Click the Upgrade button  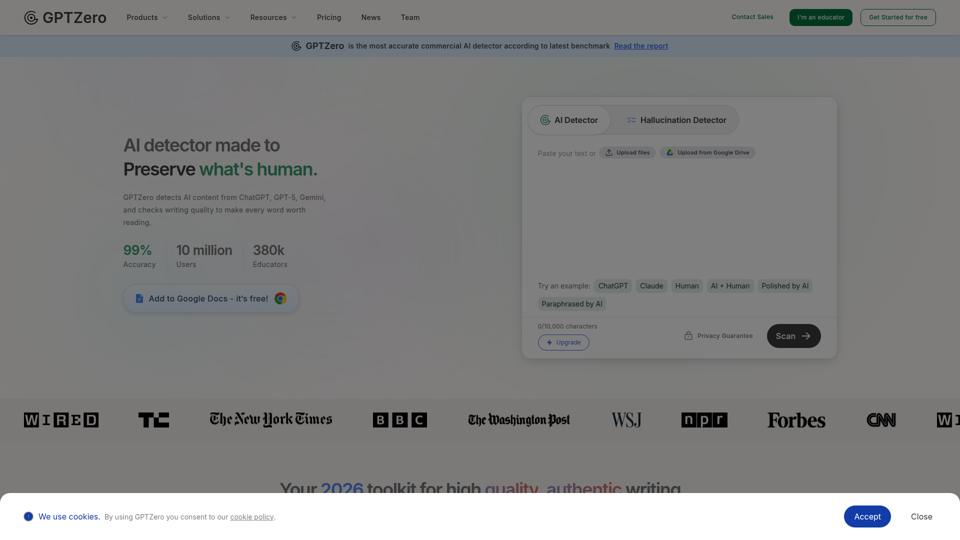(563, 342)
